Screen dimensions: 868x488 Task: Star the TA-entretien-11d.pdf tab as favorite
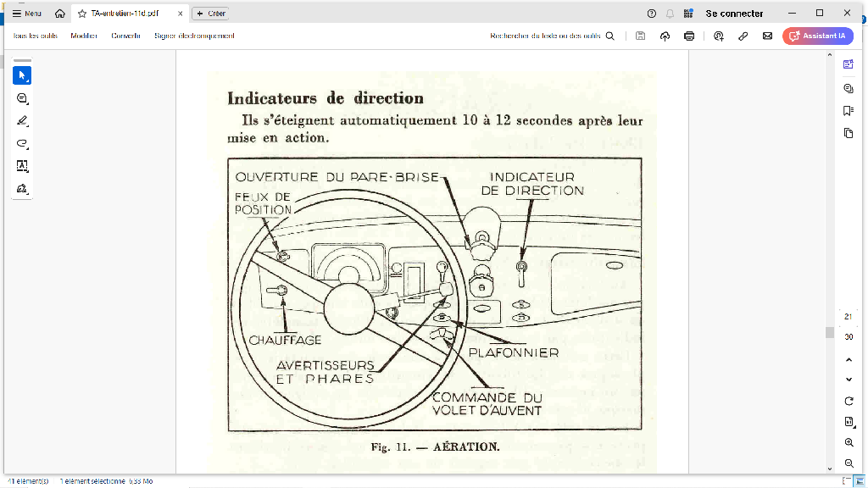pyautogui.click(x=82, y=14)
